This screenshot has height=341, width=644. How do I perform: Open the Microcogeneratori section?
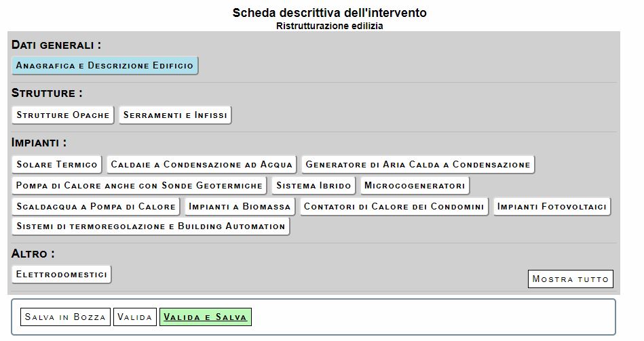[x=414, y=185]
